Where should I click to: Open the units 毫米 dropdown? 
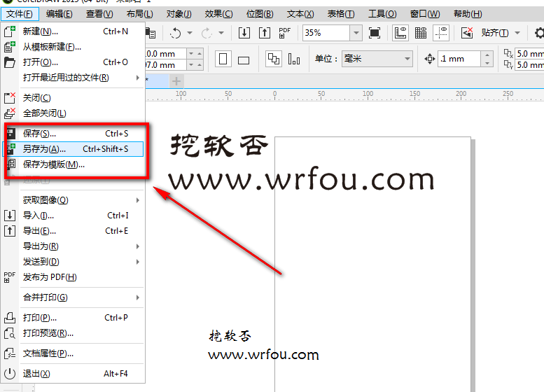[406, 59]
